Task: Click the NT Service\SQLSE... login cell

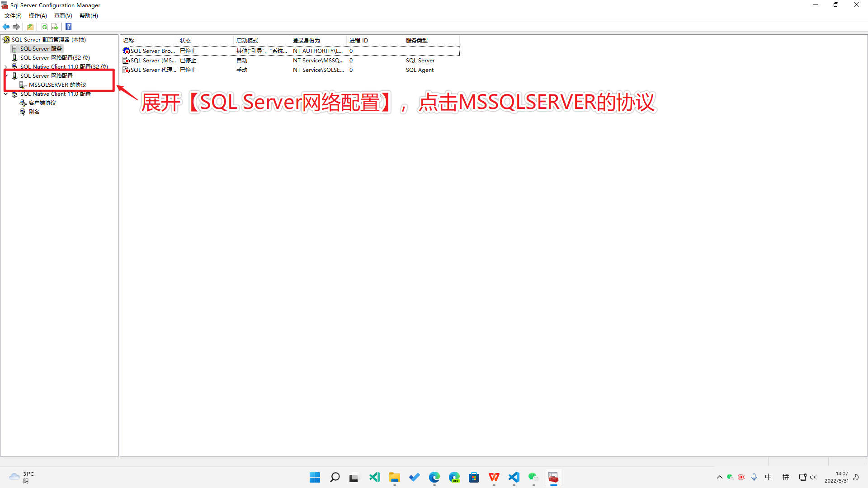Action: click(318, 70)
